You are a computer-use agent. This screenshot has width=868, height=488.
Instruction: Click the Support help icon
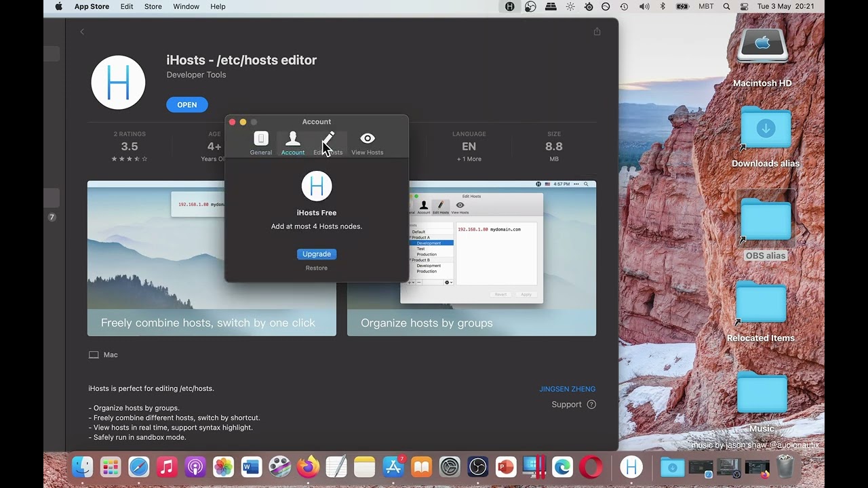click(591, 405)
